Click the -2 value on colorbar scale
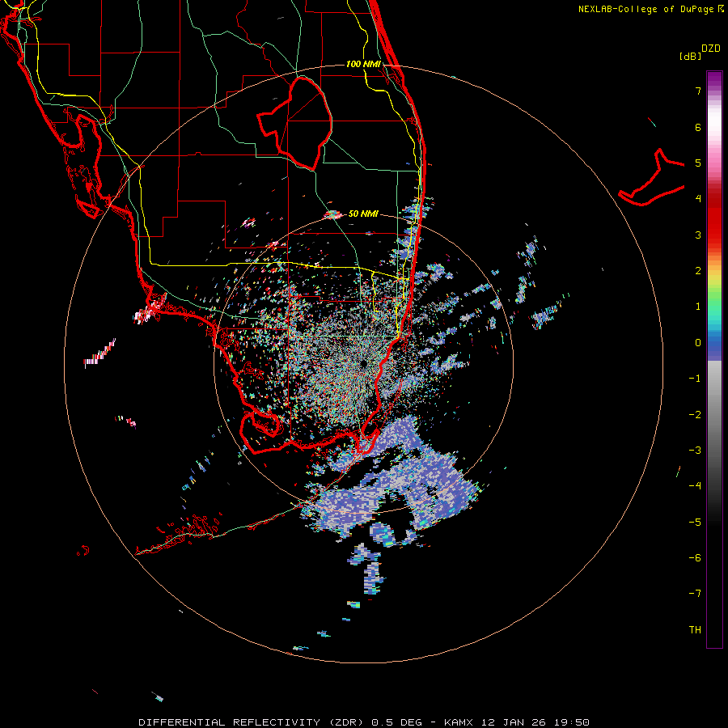The width and height of the screenshot is (728, 728). [x=695, y=415]
